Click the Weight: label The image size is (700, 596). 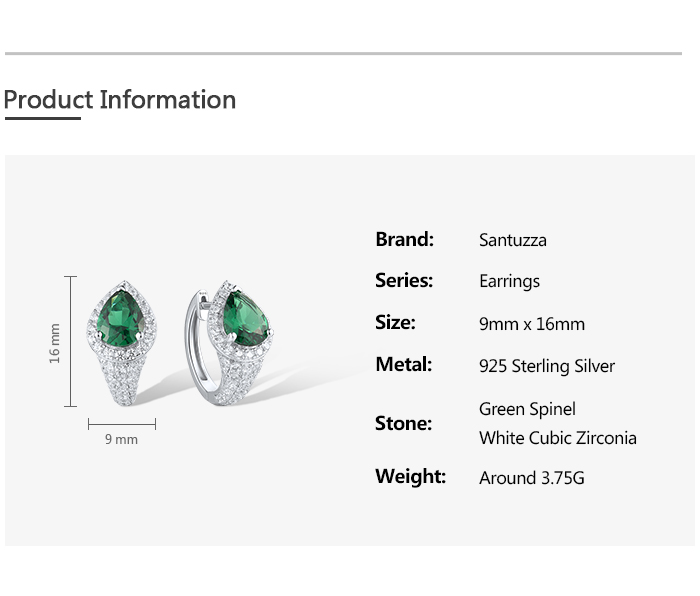coord(410,477)
